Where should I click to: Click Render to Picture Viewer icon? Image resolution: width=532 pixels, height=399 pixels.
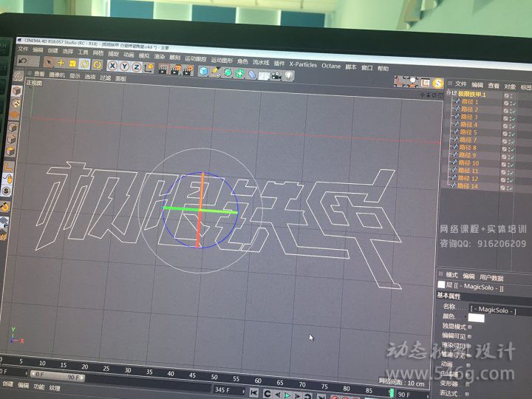[x=175, y=69]
